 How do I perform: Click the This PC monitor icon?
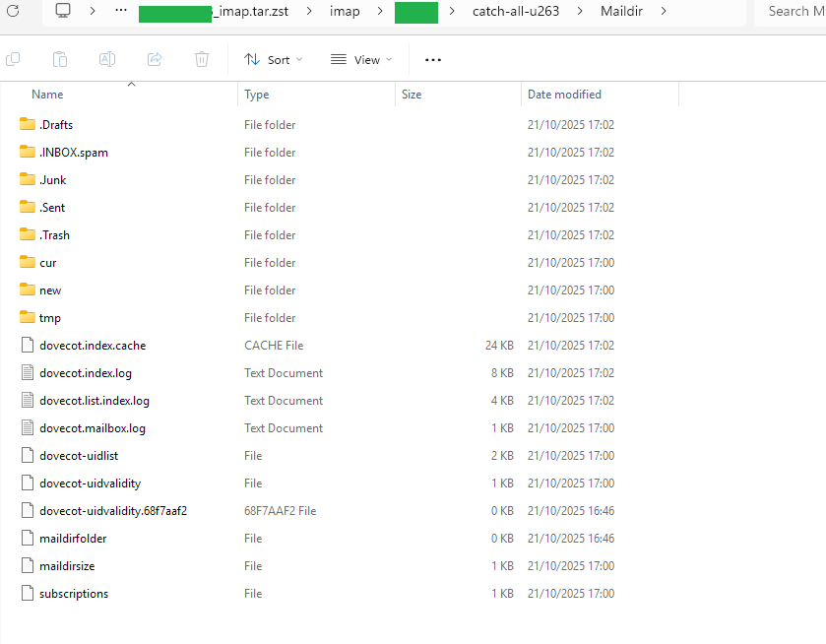click(x=63, y=11)
